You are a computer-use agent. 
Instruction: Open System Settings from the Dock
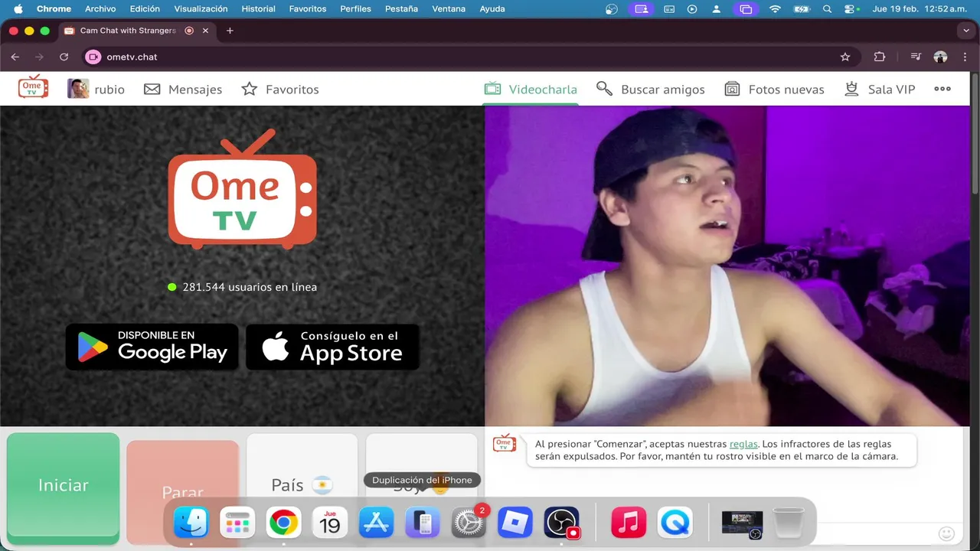tap(469, 523)
